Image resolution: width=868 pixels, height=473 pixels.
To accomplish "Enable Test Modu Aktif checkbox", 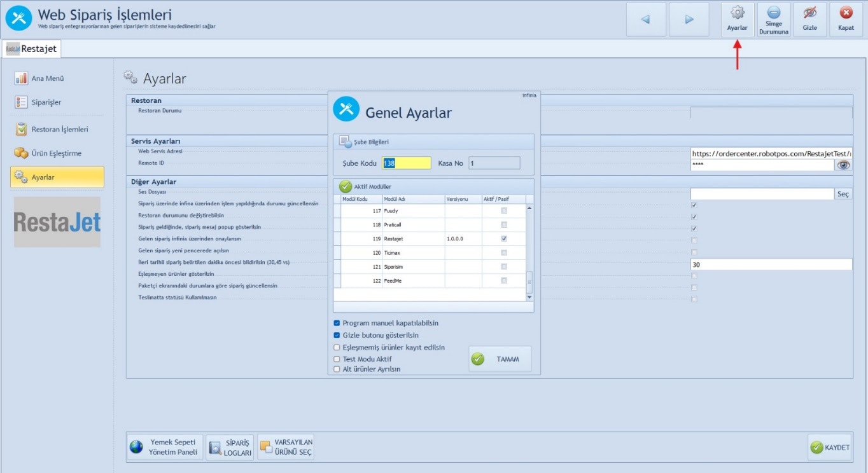I will tap(337, 359).
